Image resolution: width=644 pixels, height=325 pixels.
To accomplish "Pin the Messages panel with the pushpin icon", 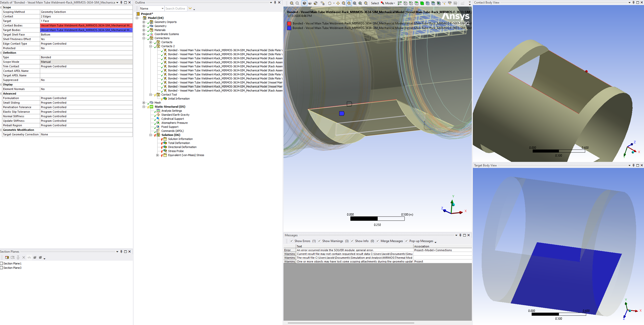I will point(460,235).
